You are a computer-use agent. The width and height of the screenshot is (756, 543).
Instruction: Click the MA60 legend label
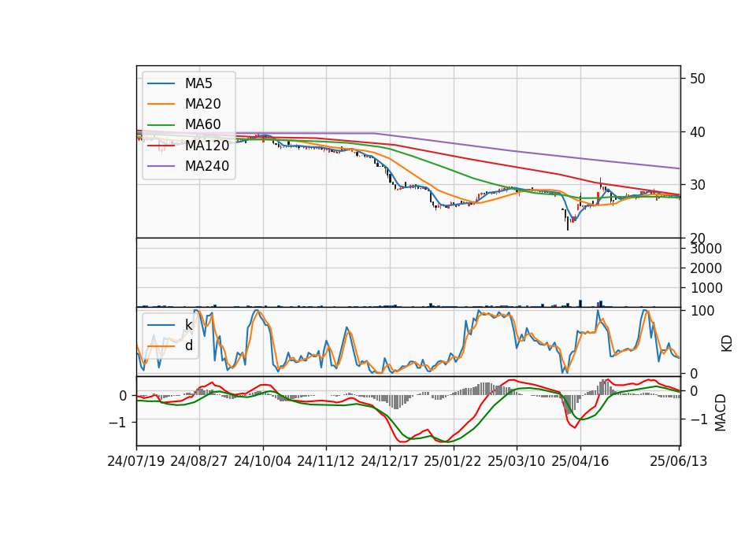pos(202,124)
